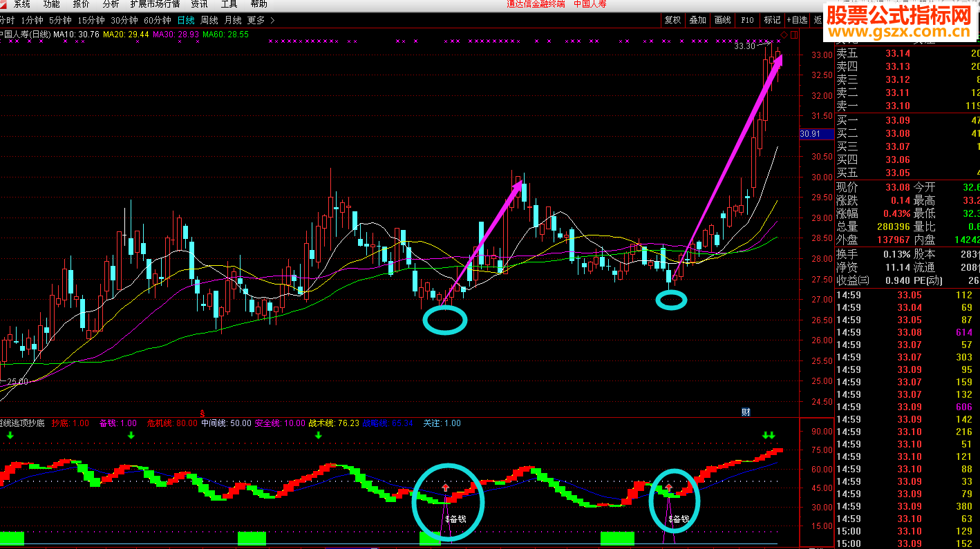
Task: Click the 换手 0.13% value
Action: pyautogui.click(x=895, y=254)
